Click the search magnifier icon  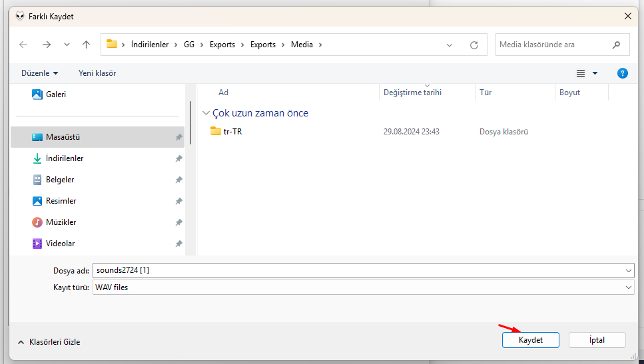click(x=616, y=45)
